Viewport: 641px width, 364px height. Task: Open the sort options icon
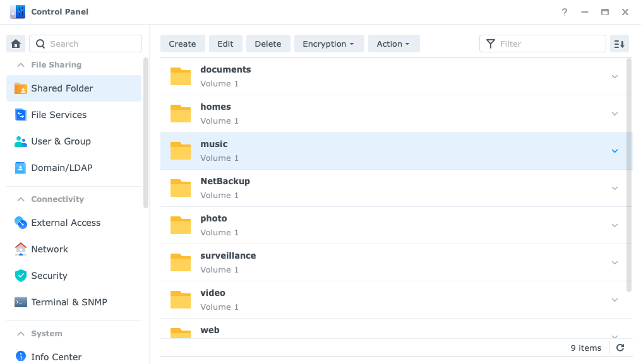[x=619, y=44]
